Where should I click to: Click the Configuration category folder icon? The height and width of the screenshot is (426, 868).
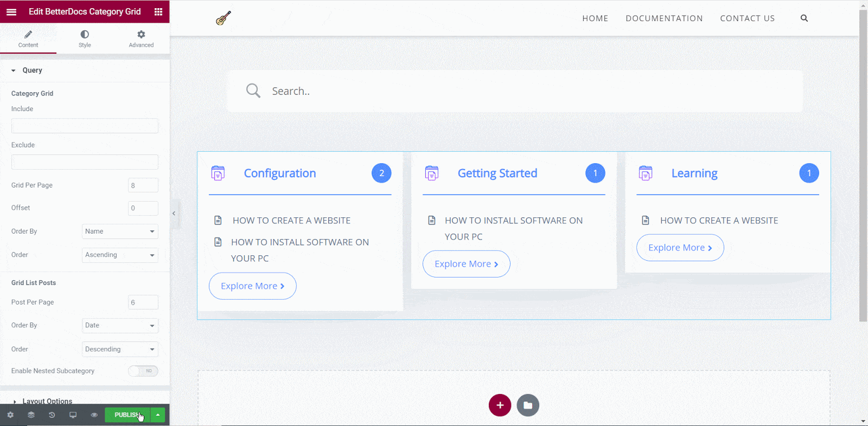tap(218, 173)
